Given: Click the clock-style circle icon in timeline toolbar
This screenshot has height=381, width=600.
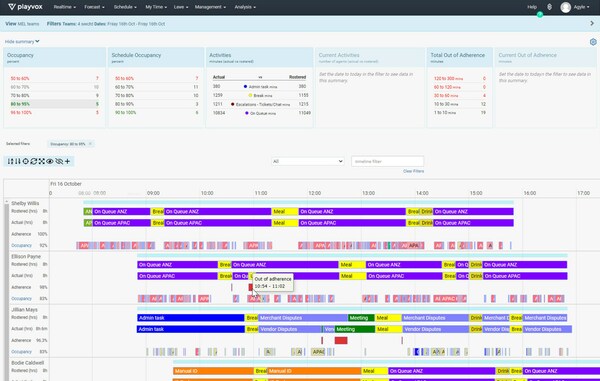Looking at the screenshot, I should (x=26, y=161).
